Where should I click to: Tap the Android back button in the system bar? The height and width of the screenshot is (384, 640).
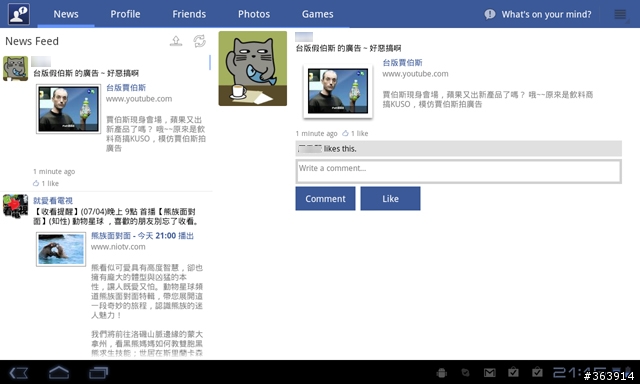click(x=19, y=373)
